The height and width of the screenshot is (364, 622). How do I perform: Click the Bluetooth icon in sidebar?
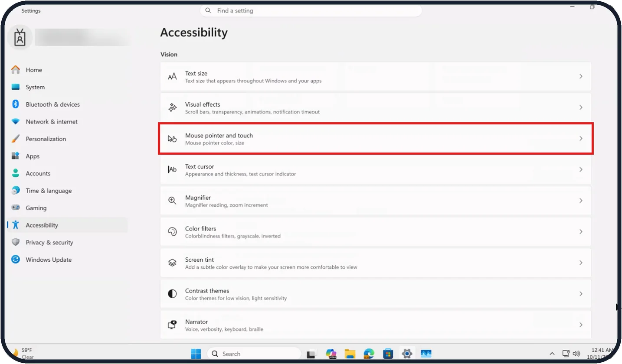point(16,104)
